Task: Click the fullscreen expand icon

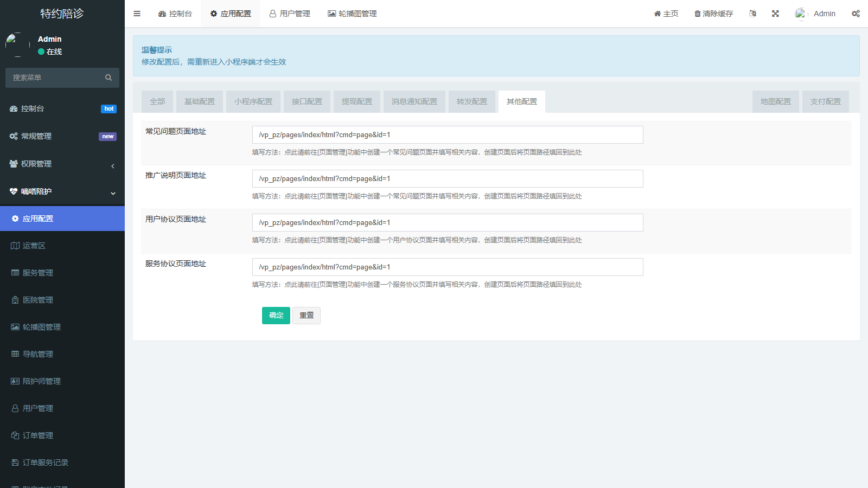Action: (x=775, y=14)
